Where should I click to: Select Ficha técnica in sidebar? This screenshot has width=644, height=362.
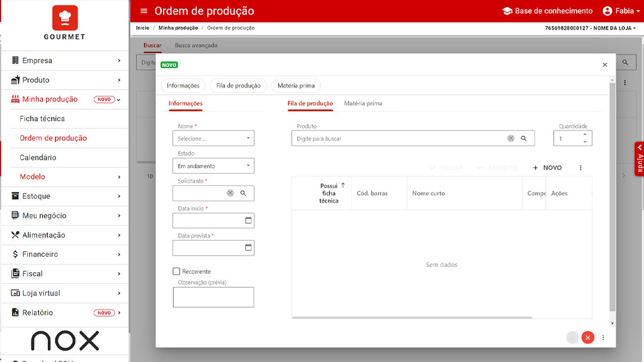(42, 119)
